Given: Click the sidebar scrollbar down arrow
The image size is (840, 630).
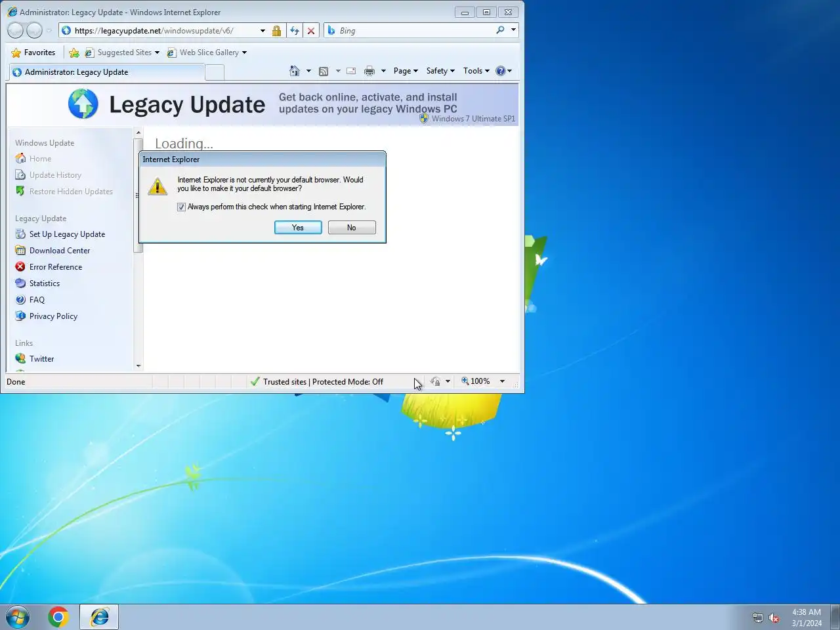Looking at the screenshot, I should pos(138,366).
